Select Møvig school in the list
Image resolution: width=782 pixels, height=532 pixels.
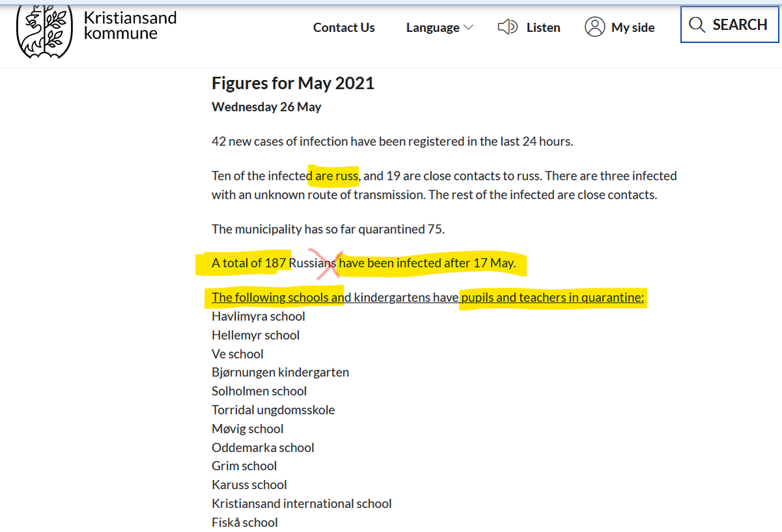pyautogui.click(x=248, y=429)
